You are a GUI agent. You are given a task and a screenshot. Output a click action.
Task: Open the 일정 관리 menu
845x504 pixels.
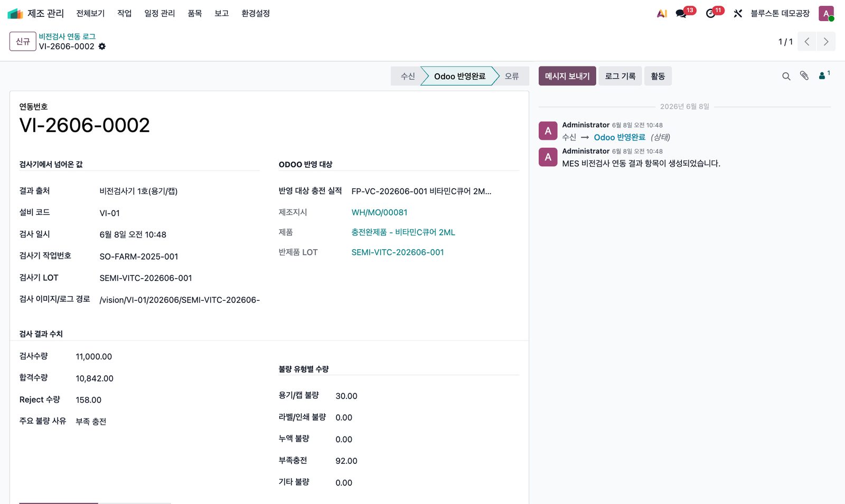tap(159, 13)
